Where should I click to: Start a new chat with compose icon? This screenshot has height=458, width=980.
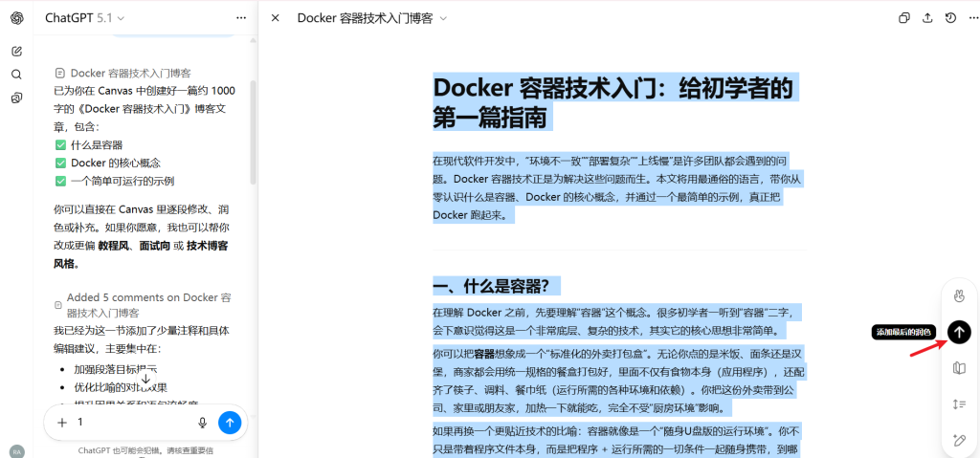(17, 52)
